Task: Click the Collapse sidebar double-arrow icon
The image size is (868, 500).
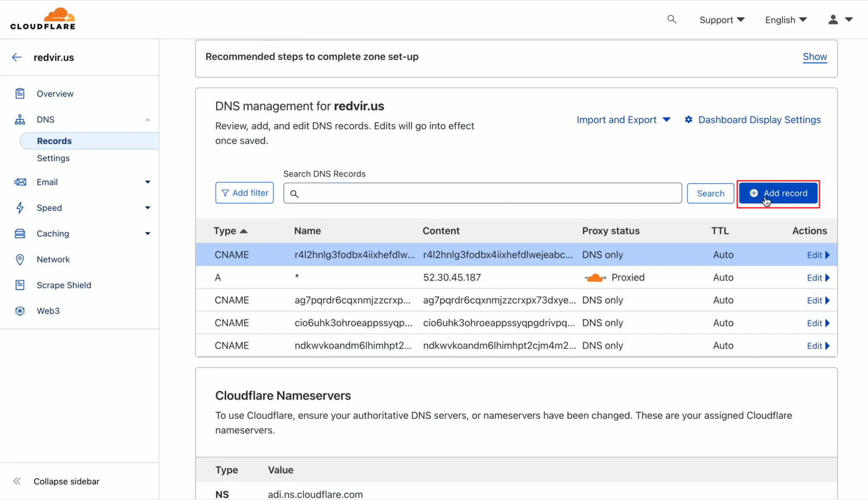Action: tap(17, 481)
